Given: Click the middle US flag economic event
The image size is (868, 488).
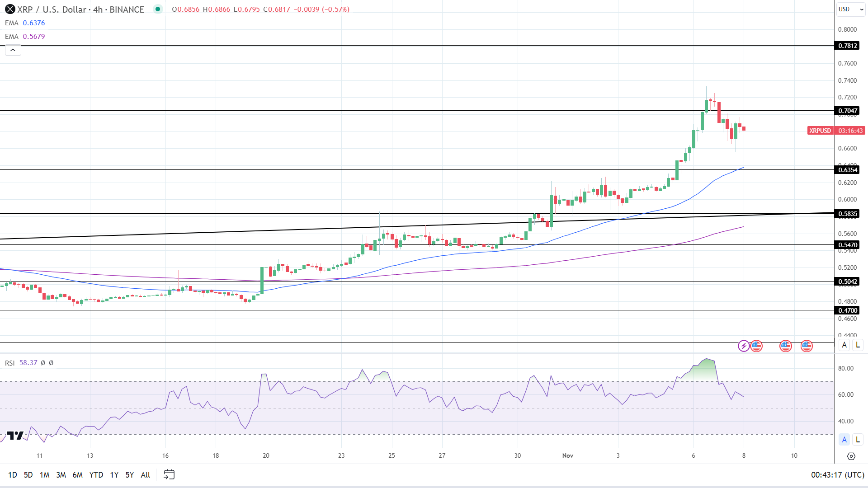Looking at the screenshot, I should pyautogui.click(x=786, y=346).
